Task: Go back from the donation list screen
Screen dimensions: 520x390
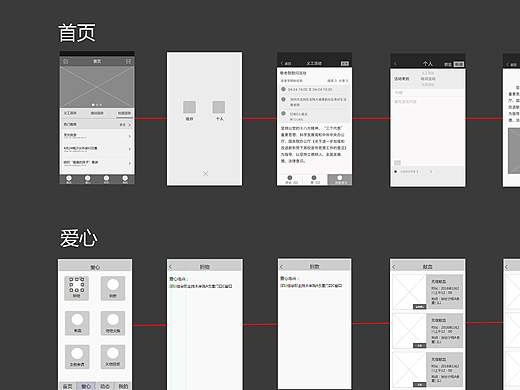Action: (394, 267)
